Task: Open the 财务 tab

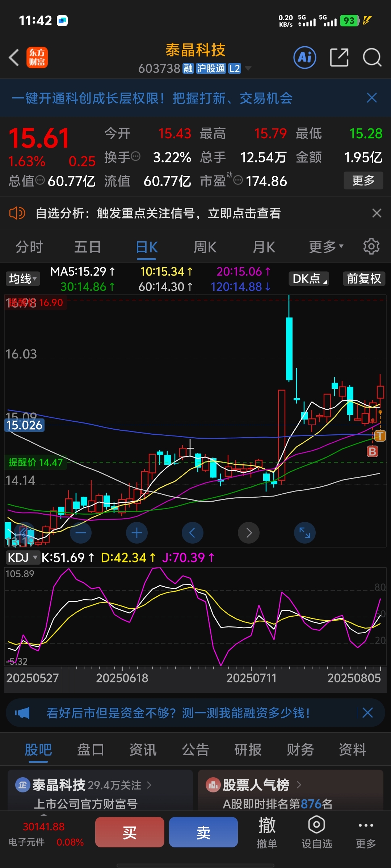Action: click(300, 749)
